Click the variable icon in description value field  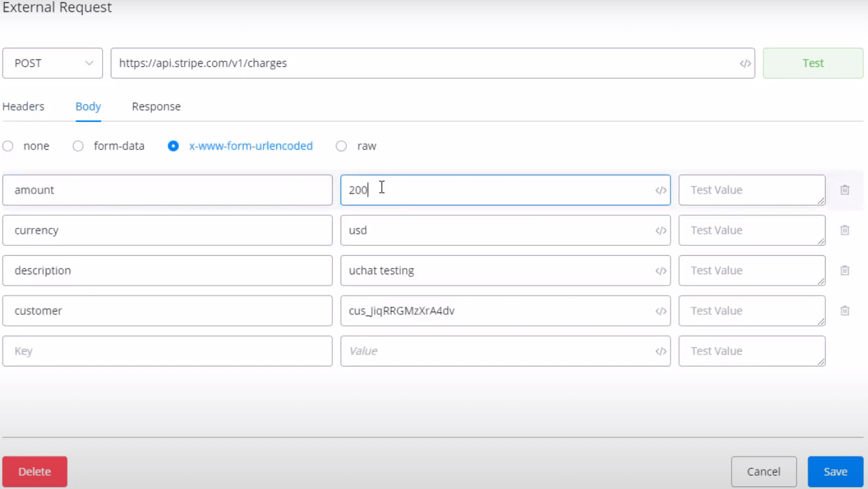tap(661, 271)
